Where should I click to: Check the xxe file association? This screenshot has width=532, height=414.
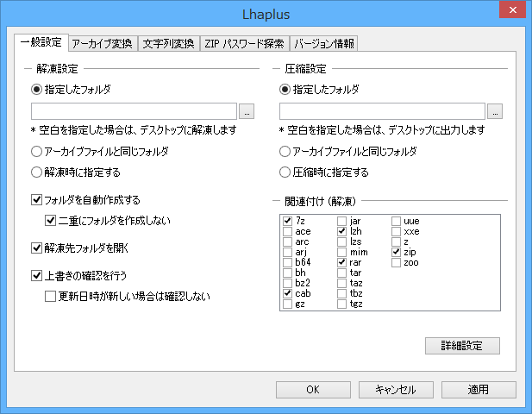click(396, 231)
